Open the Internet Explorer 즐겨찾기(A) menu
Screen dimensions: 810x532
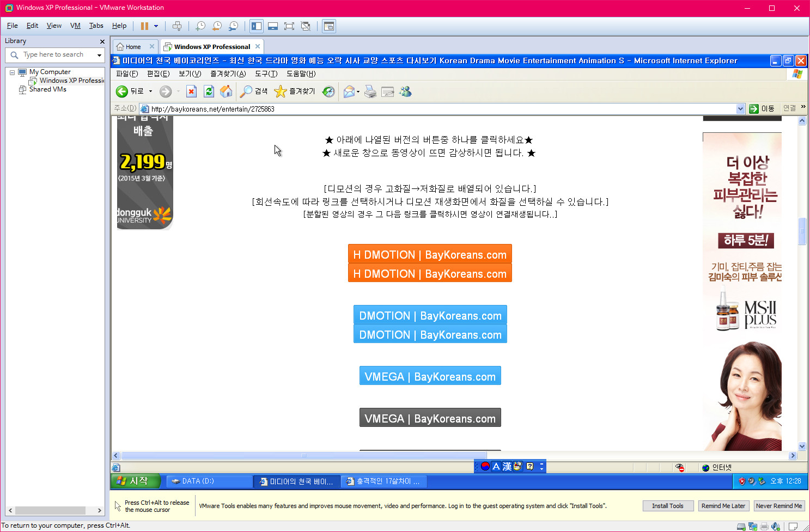tap(228, 74)
